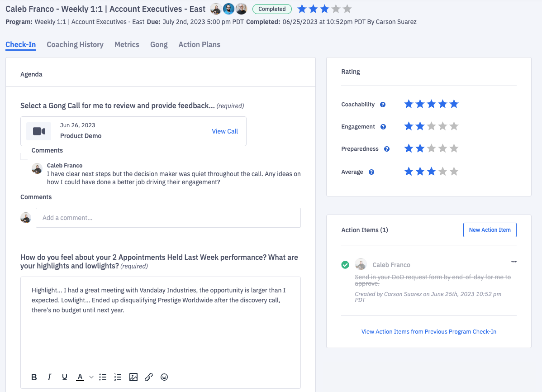Click the New Action Item button

[x=490, y=229]
